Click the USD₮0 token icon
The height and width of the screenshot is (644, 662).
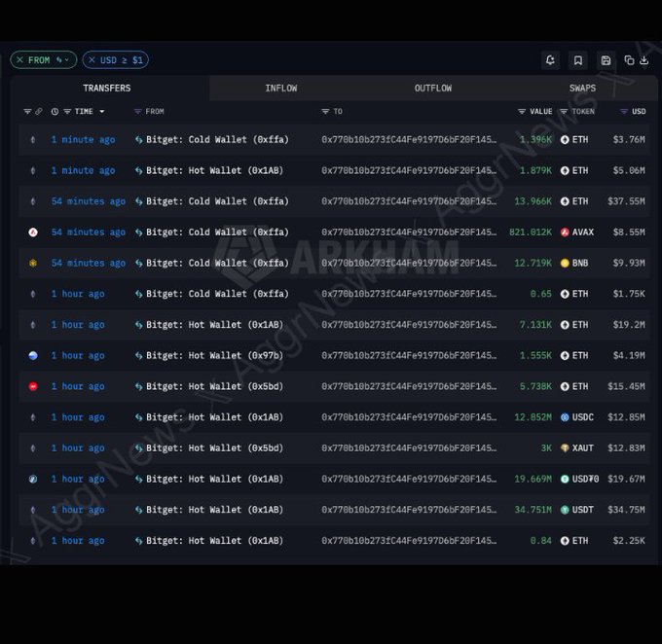point(565,479)
